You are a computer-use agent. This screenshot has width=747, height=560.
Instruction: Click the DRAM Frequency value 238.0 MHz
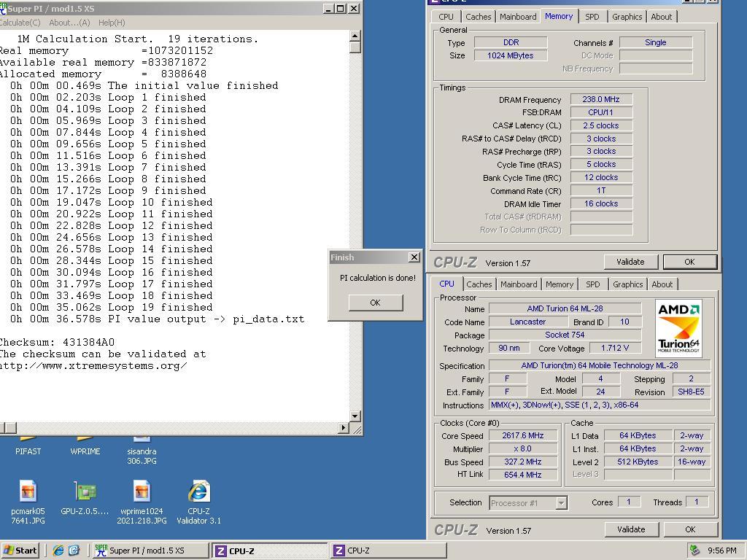coord(601,99)
